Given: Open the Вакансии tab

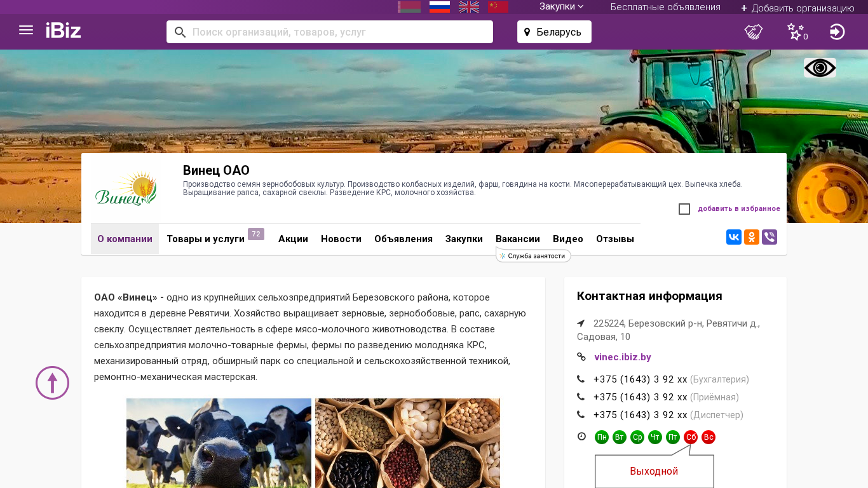Looking at the screenshot, I should [x=518, y=239].
